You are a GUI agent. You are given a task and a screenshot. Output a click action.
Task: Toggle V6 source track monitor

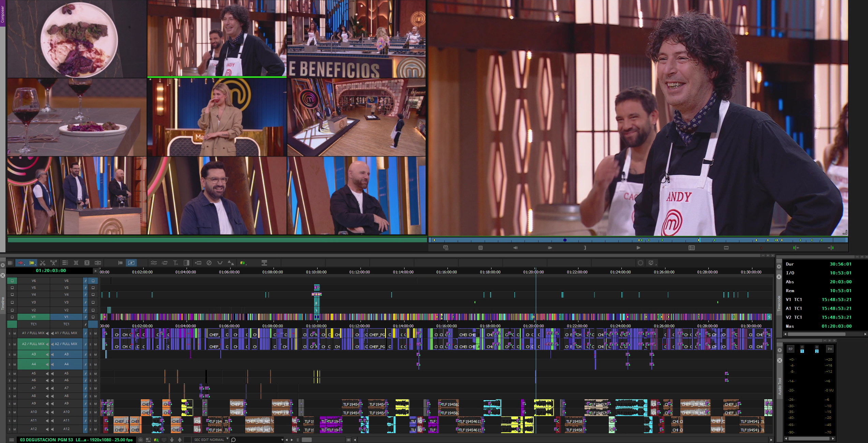12,281
